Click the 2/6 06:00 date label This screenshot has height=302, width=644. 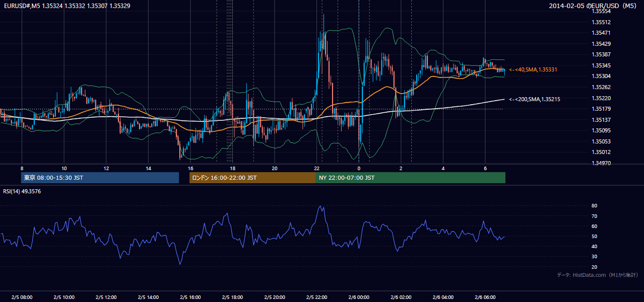[485, 297]
